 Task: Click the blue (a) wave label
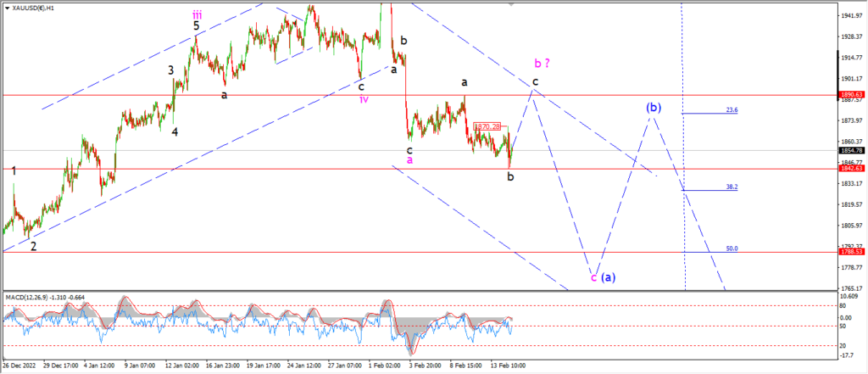pos(609,276)
